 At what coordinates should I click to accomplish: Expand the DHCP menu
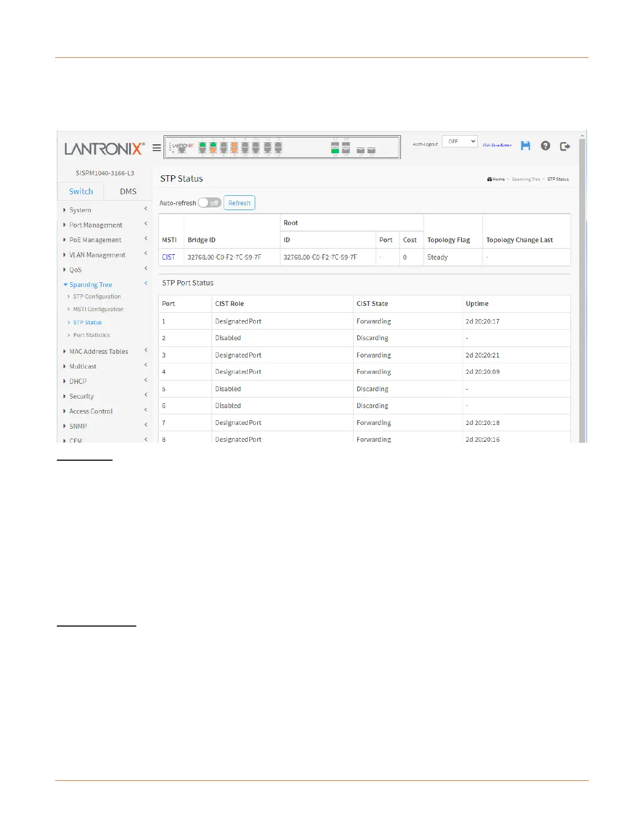point(105,381)
